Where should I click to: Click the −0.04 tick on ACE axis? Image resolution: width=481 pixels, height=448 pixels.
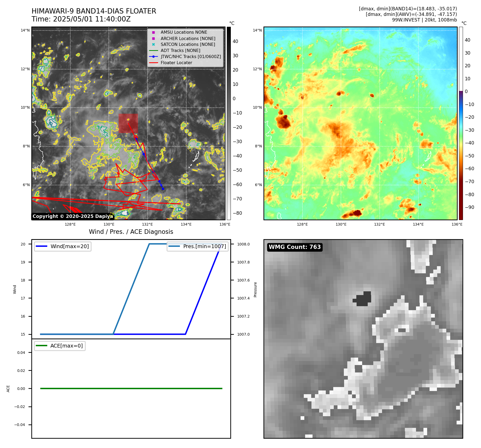[x=20, y=425]
